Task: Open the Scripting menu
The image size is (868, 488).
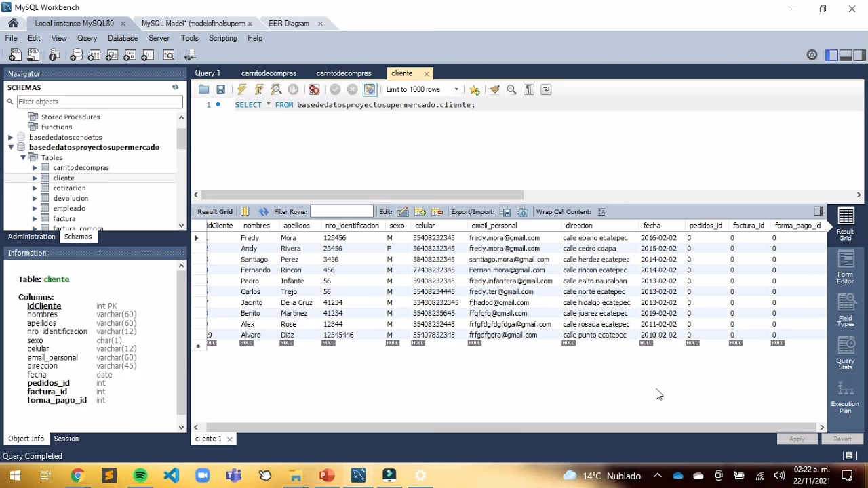Action: tap(222, 38)
